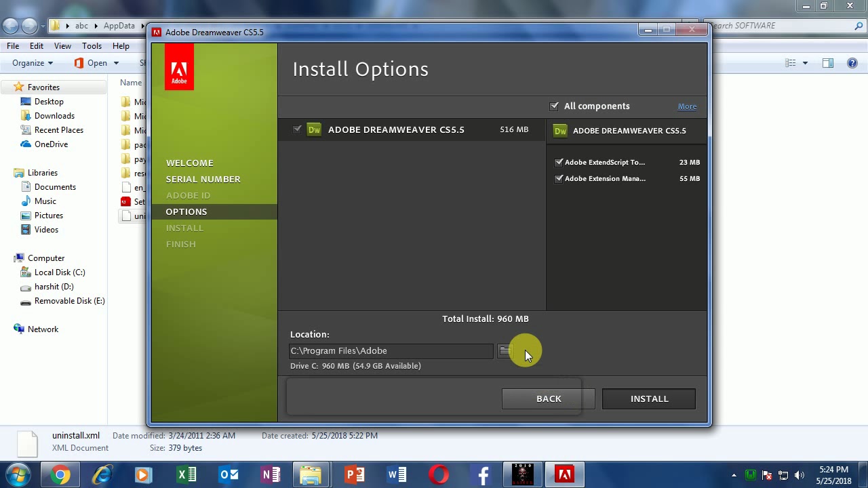Go to the Welcome step in sidebar
This screenshot has height=488, width=868.
190,163
